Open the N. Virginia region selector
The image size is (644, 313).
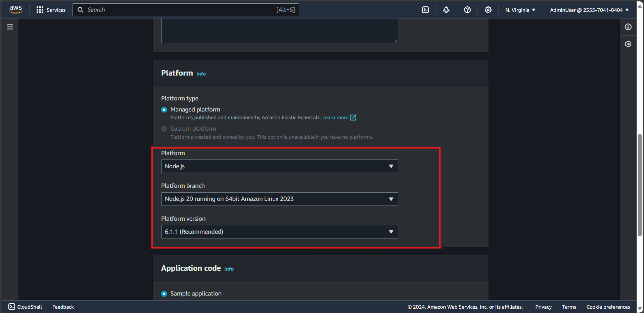pos(520,10)
